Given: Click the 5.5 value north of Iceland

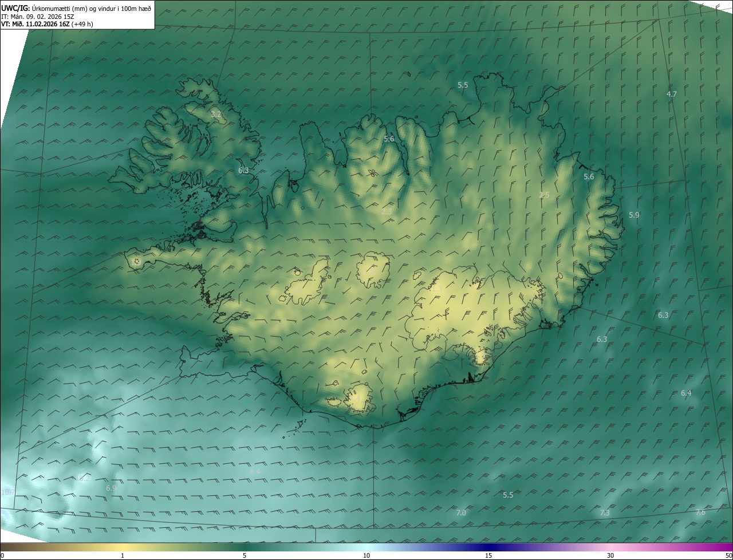Looking at the screenshot, I should (x=463, y=85).
